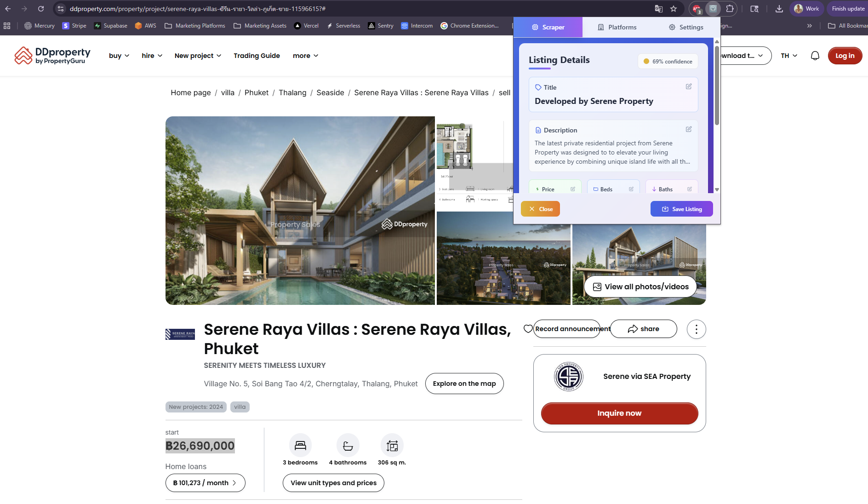This screenshot has height=504, width=868.
Task: Bookmark this page with the star icon
Action: click(674, 9)
